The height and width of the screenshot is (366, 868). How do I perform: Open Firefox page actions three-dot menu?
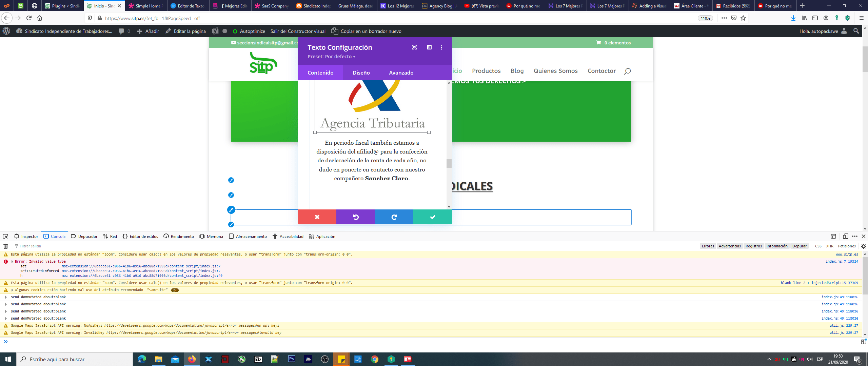click(x=724, y=18)
